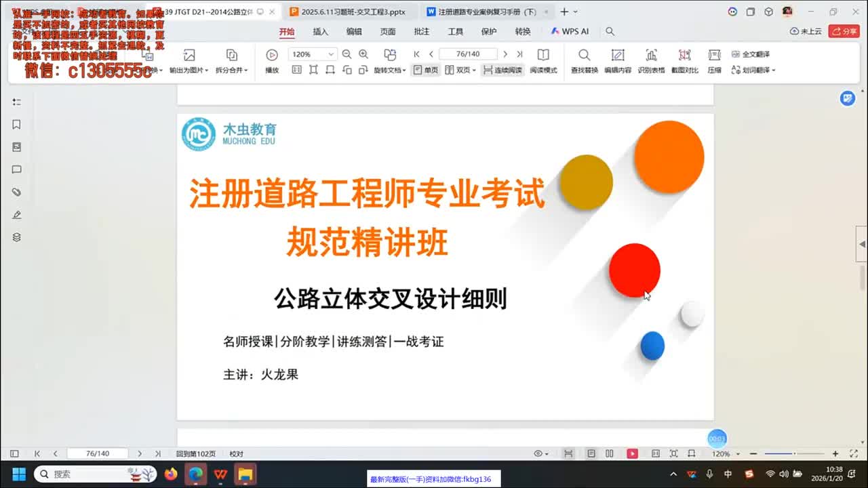868x488 pixels.
Task: Toggle single page layout icon in status bar
Action: (x=591, y=453)
